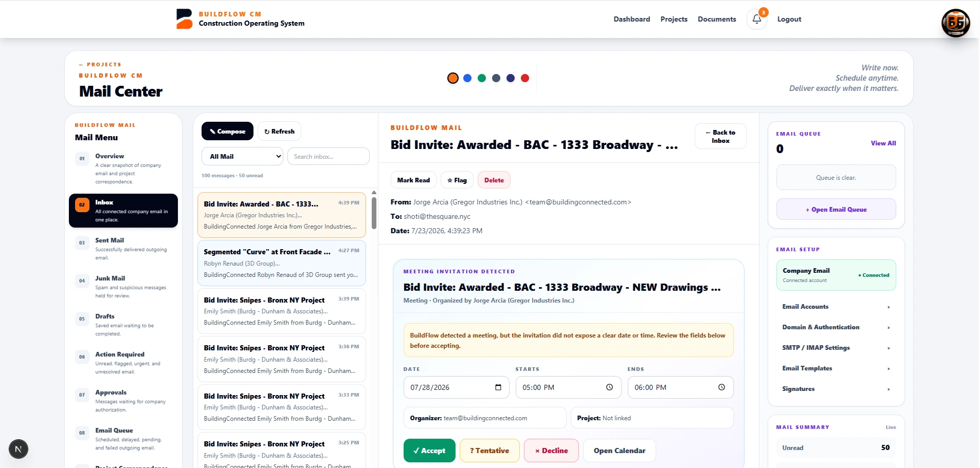Viewport: 980px width, 468px height.
Task: Click Open Email Queue button
Action: pyautogui.click(x=836, y=209)
